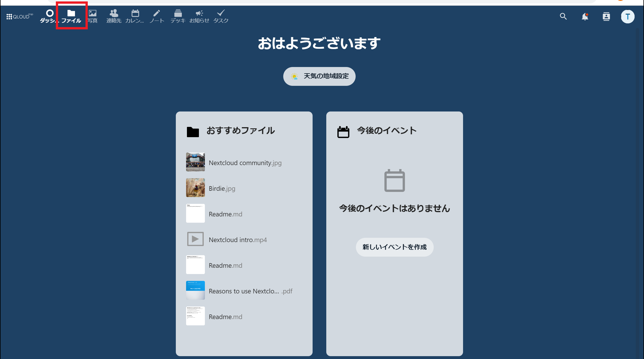Open the Files app from the navigation bar
644x359 pixels.
(71, 16)
